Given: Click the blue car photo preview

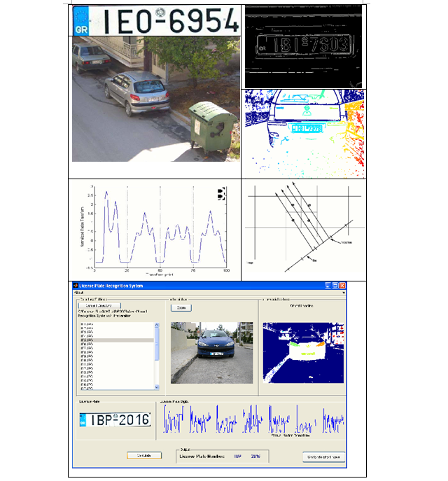Looking at the screenshot, I should point(211,352).
